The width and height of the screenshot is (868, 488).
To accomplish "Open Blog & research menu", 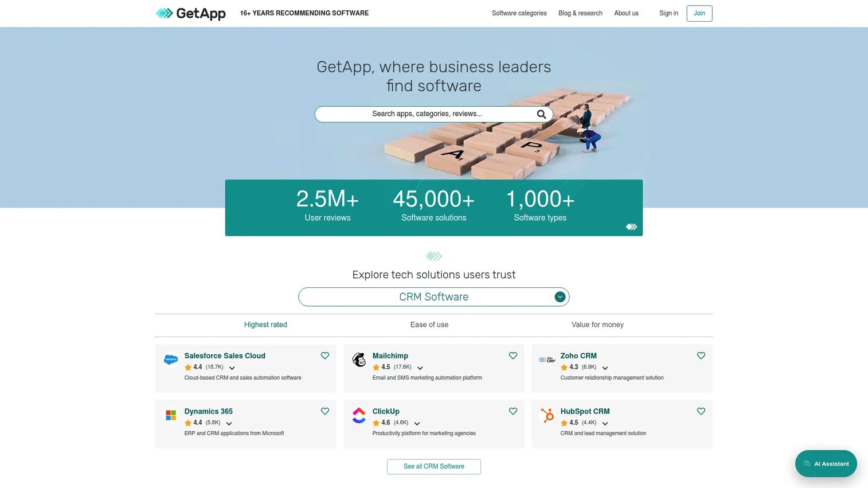I will pyautogui.click(x=580, y=13).
